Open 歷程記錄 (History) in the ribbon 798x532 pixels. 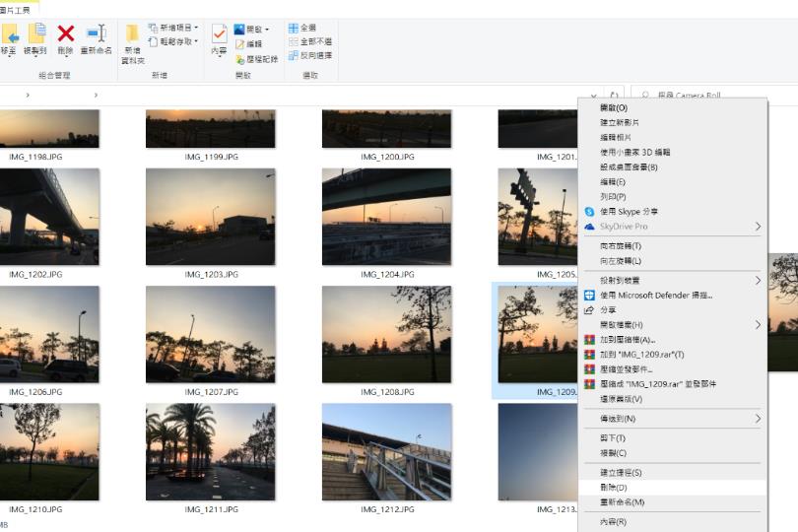257,59
